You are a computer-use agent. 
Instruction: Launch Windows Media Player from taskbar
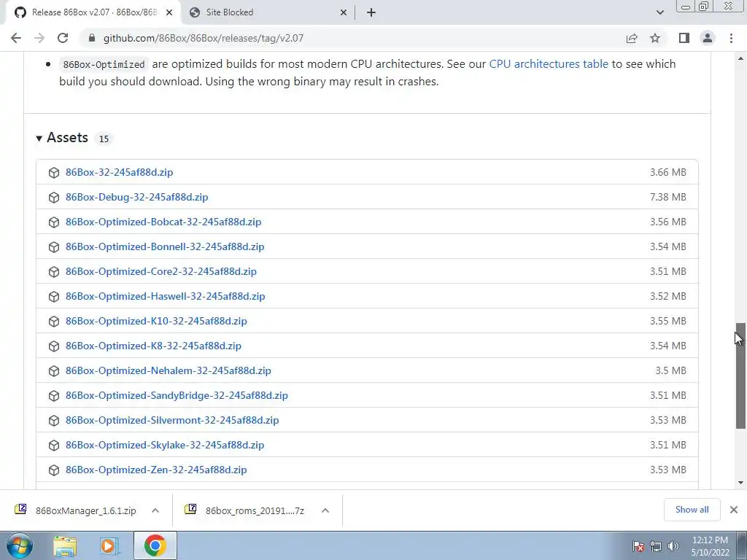pos(109,545)
